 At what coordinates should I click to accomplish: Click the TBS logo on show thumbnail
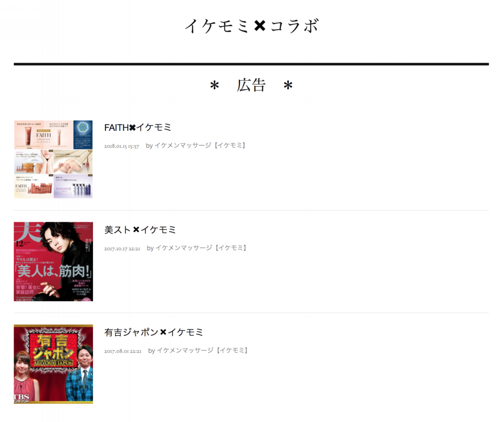[22, 398]
